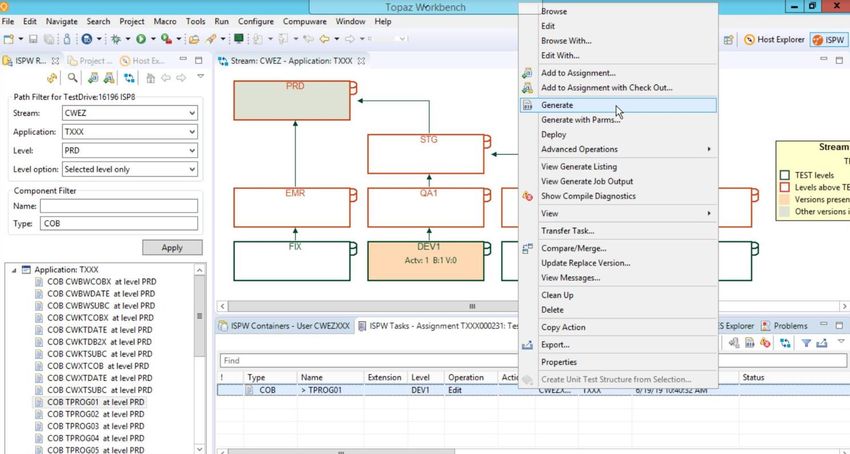Click the Apply button
Image resolution: width=850 pixels, height=454 pixels.
(x=172, y=247)
